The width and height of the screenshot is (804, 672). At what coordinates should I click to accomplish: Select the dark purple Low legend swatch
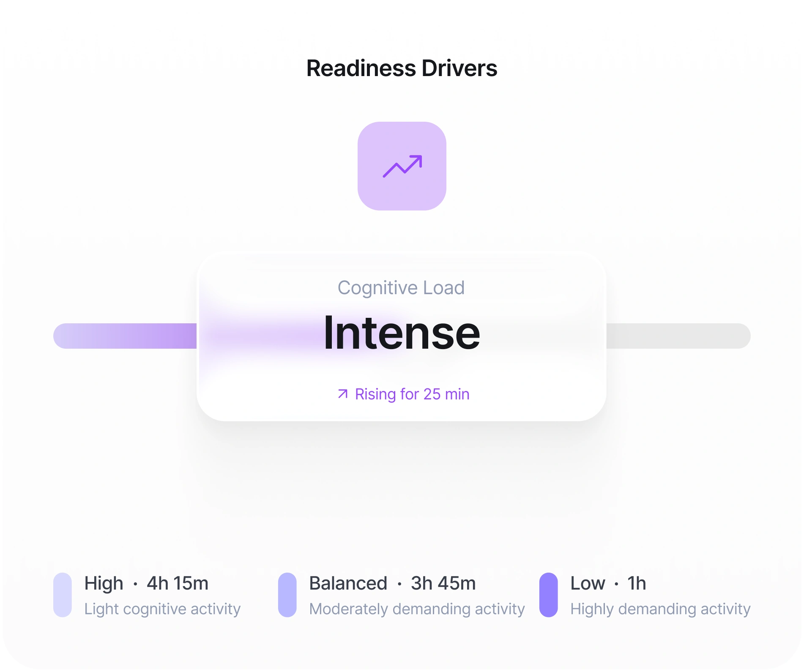click(x=549, y=595)
